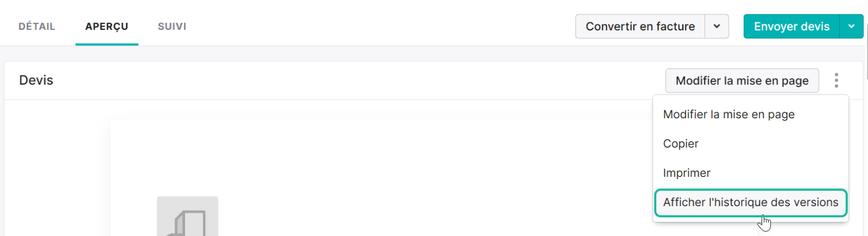Viewport: 868px width, 236px height.
Task: Click the Convertir en facture button
Action: [x=640, y=27]
